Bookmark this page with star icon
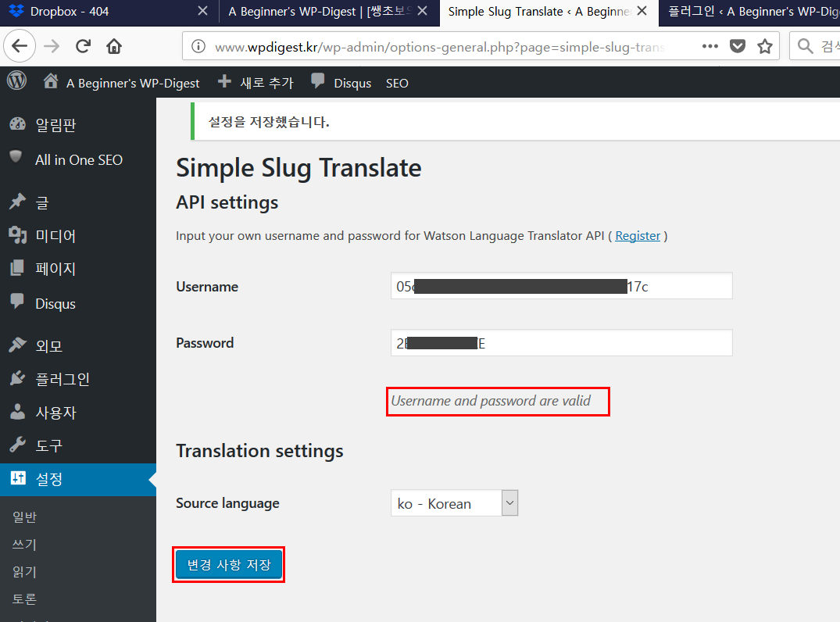The width and height of the screenshot is (840, 622). click(765, 47)
